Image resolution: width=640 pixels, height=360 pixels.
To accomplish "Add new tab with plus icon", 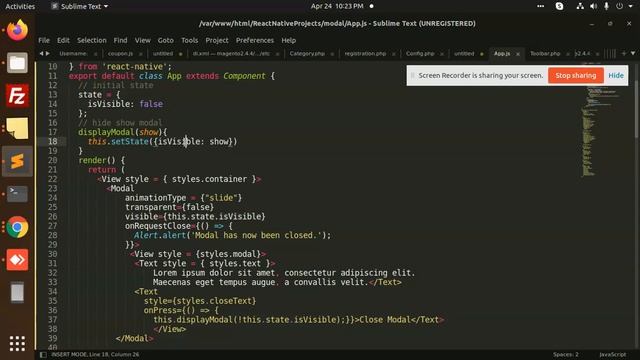I will pos(624,53).
